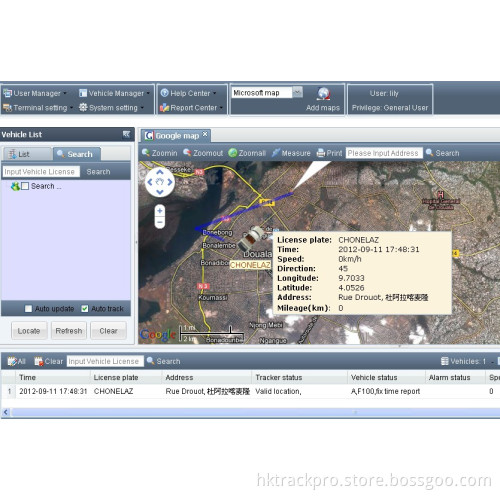Click the vehicle truck marker on map
500x500 pixels.
tap(251, 238)
